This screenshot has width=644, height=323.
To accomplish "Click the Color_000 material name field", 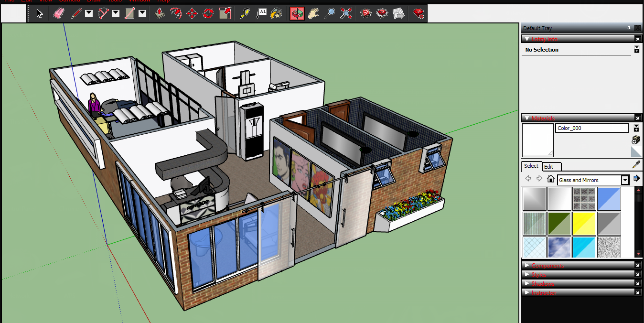I will 592,128.
